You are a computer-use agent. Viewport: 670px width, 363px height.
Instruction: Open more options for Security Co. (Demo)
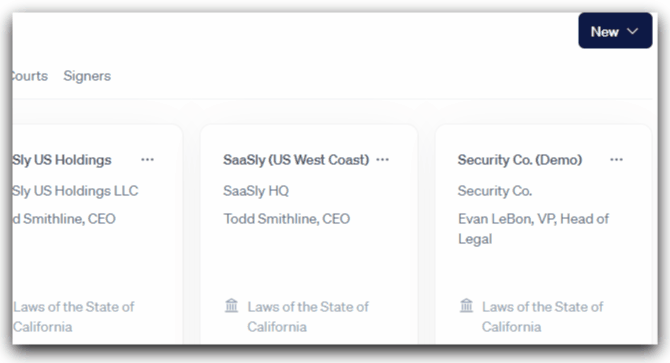(x=616, y=160)
